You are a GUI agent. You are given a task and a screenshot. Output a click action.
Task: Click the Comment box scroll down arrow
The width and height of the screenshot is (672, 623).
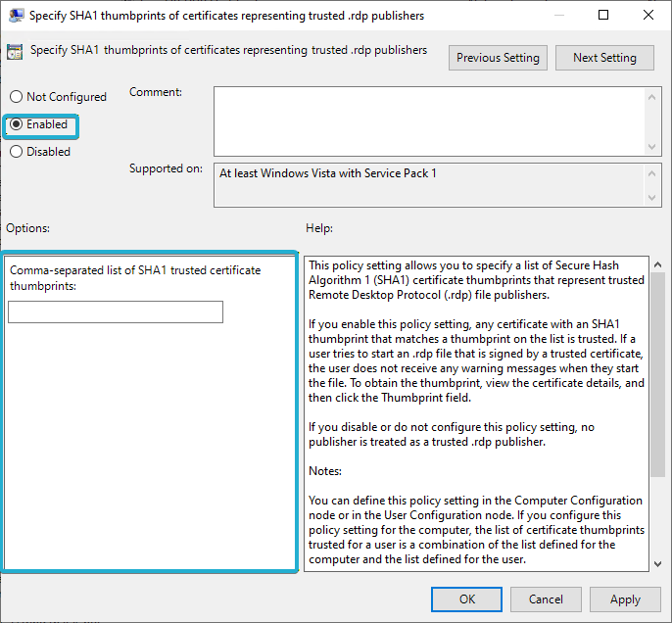click(653, 146)
